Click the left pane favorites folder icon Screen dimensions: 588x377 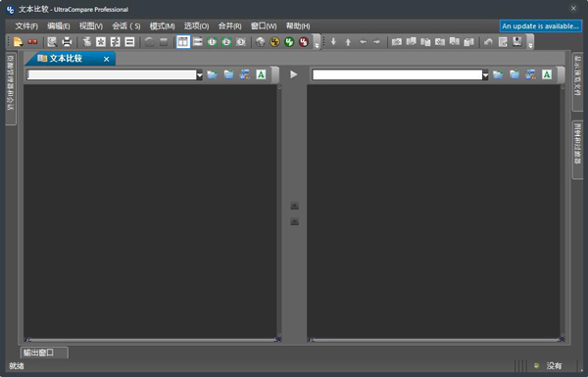228,74
